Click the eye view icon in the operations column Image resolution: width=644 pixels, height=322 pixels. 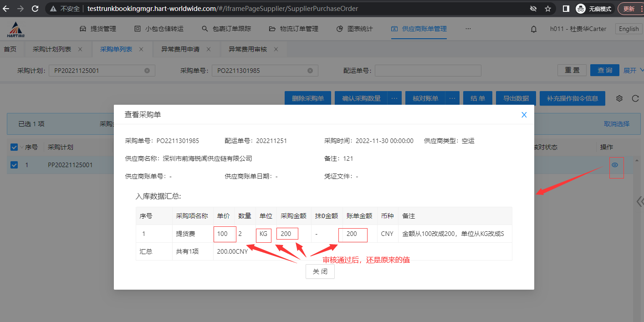coord(615,165)
